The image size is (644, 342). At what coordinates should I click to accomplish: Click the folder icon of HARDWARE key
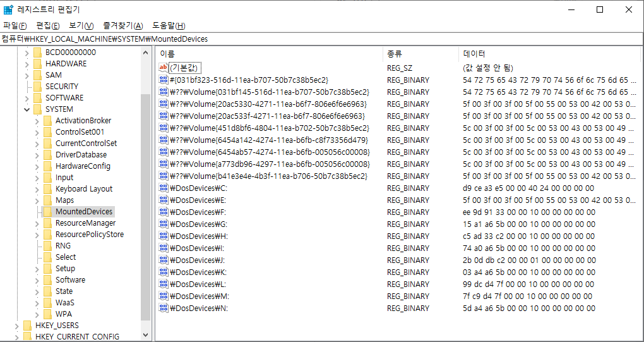[x=38, y=64]
